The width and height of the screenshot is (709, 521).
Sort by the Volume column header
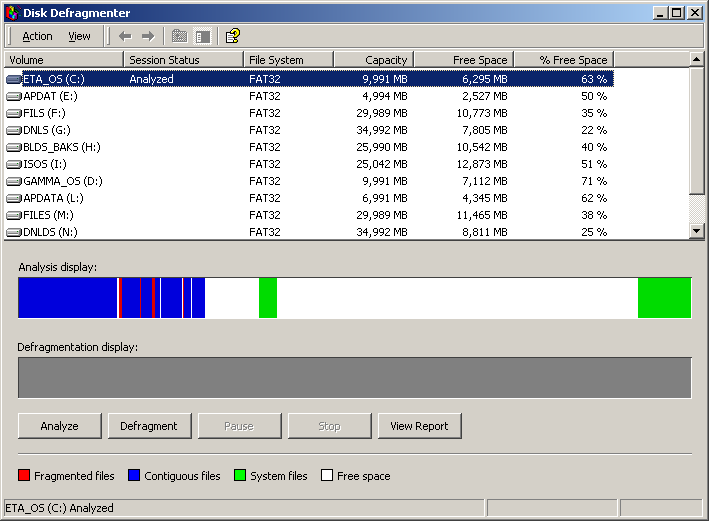click(64, 60)
